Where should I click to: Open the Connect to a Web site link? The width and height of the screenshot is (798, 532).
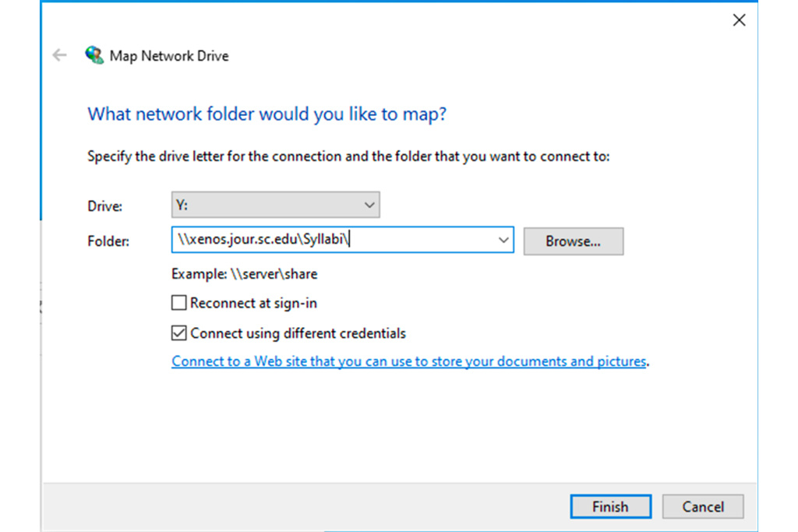[408, 361]
